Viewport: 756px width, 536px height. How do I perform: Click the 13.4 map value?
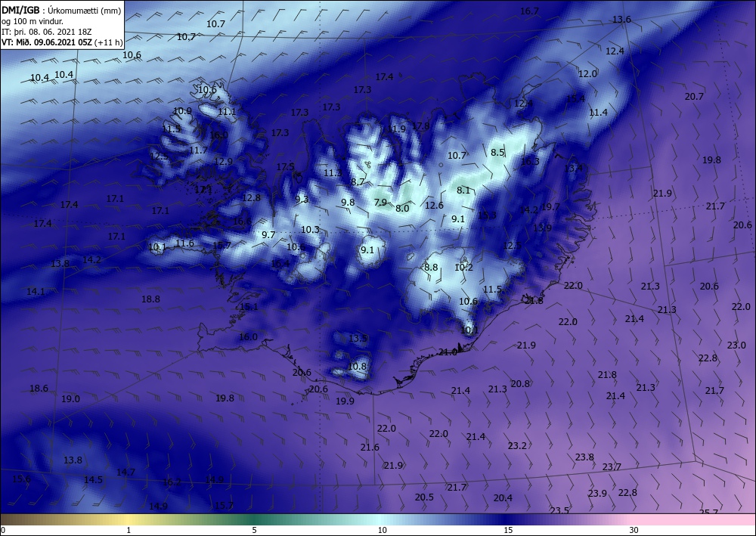(x=573, y=169)
